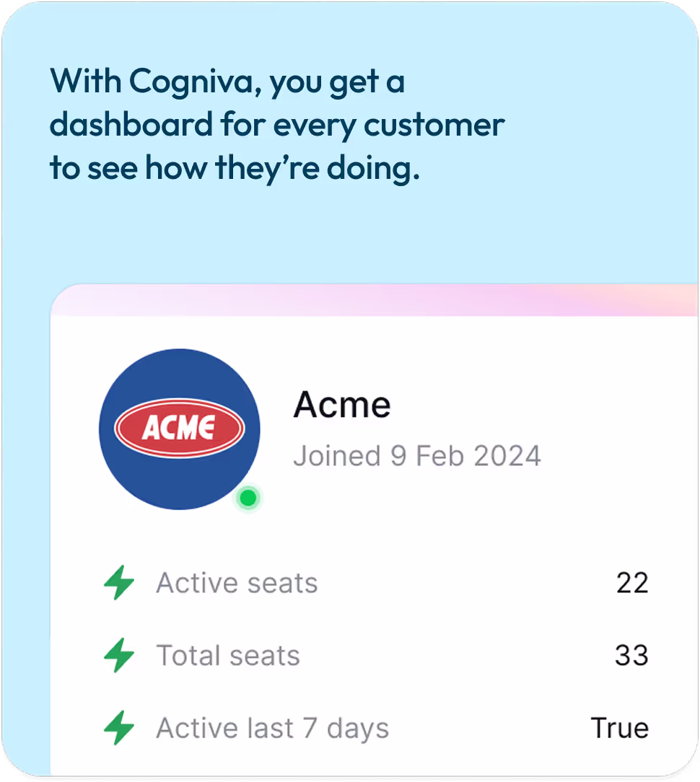Image resolution: width=700 pixels, height=782 pixels.
Task: Click the phrase you get a
Action: point(337,82)
